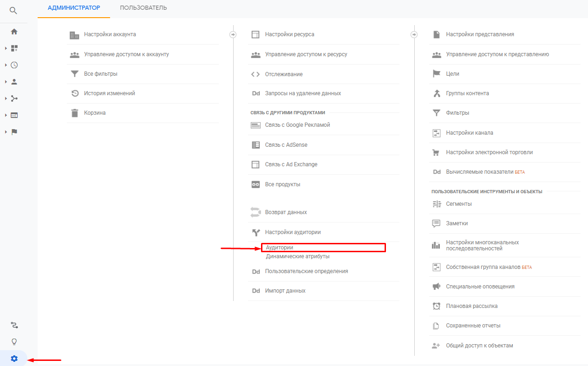Click the search magnifier icon in sidebar
Image resolution: width=588 pixels, height=366 pixels.
click(x=13, y=10)
